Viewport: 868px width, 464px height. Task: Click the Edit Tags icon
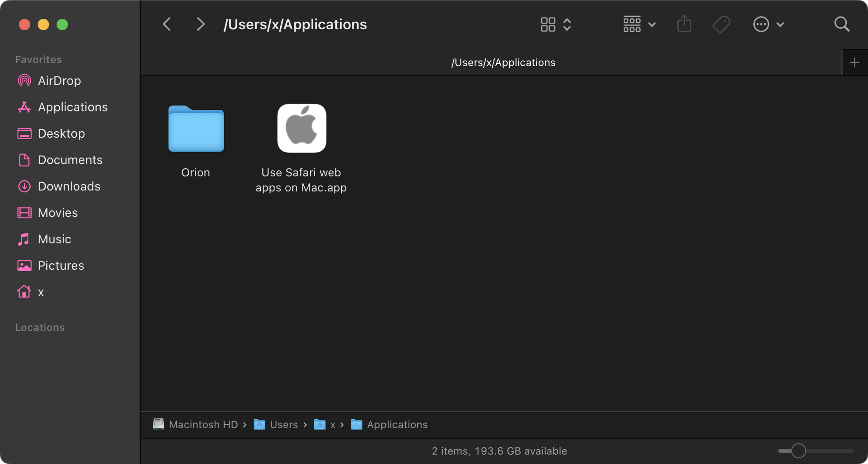(721, 24)
